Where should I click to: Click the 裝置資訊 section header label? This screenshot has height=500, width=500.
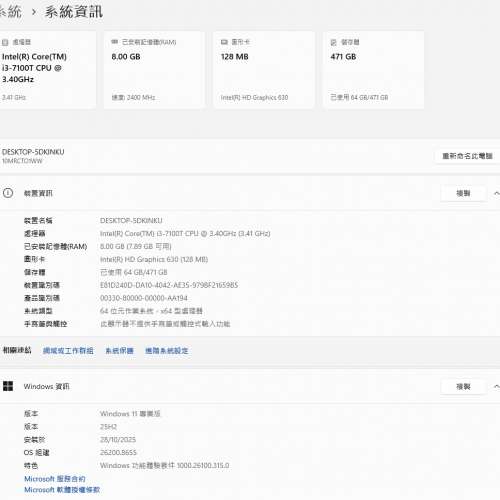pos(38,193)
